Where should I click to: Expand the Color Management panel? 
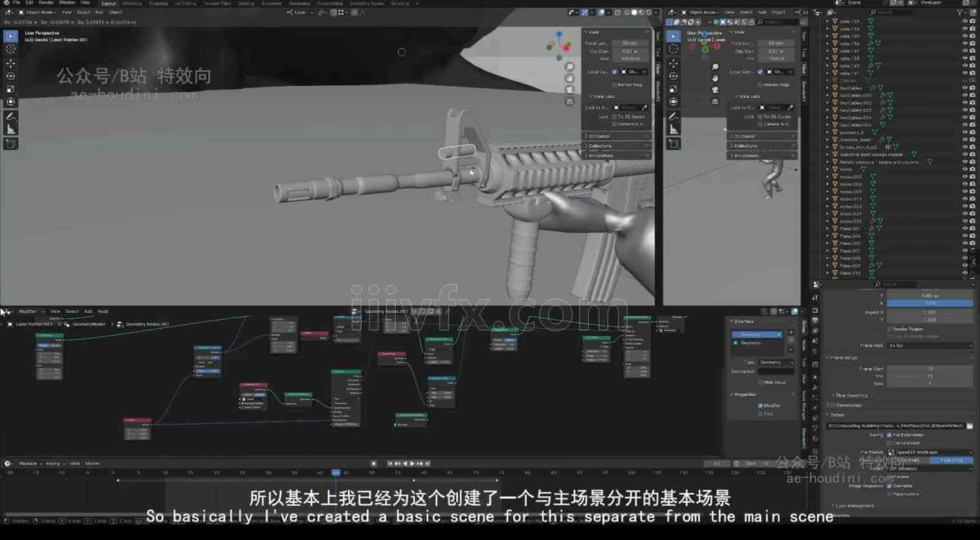tap(853, 506)
